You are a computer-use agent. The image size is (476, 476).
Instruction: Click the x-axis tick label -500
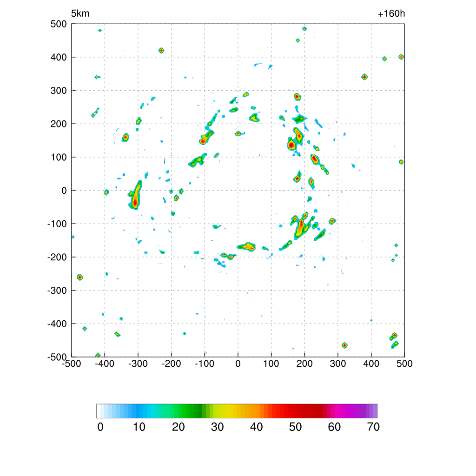coord(71,364)
